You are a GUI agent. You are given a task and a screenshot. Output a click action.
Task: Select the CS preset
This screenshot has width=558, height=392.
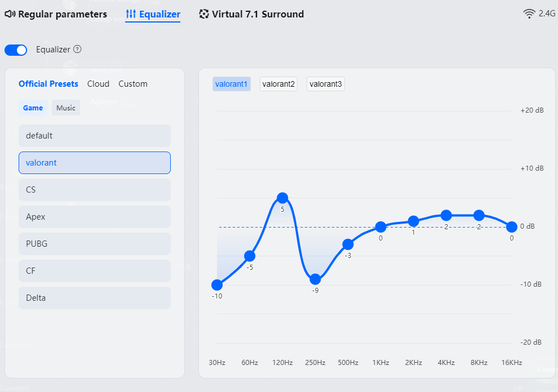95,190
